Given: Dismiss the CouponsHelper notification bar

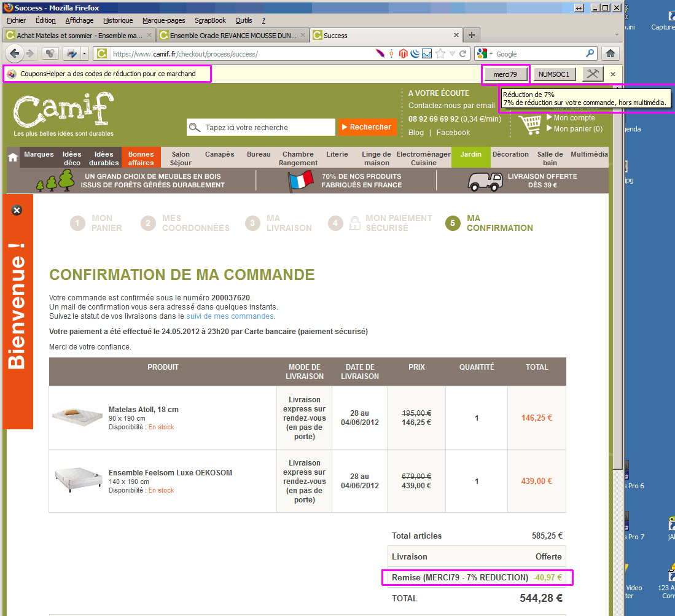Looking at the screenshot, I should click(x=613, y=74).
